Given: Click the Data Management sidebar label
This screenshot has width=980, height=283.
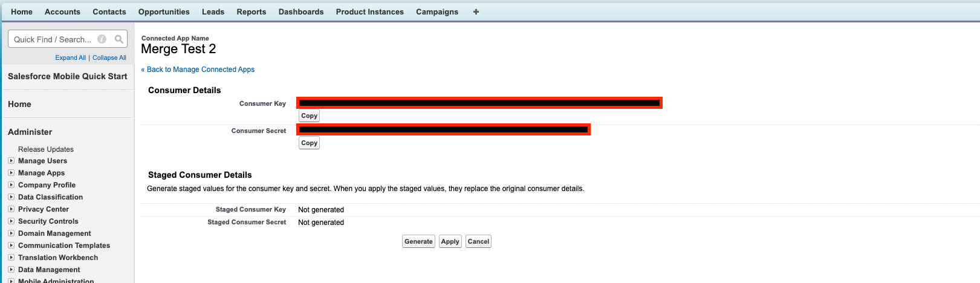Looking at the screenshot, I should click(x=49, y=270).
